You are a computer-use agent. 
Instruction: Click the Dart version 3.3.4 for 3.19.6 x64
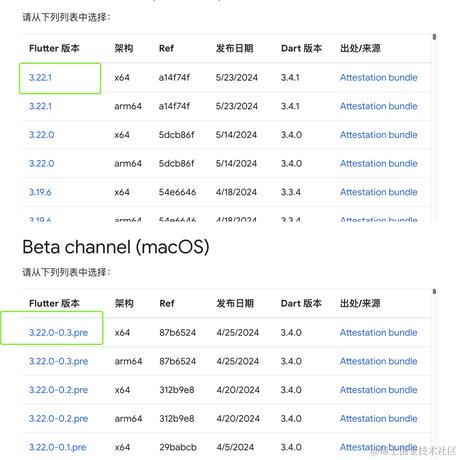[291, 192]
